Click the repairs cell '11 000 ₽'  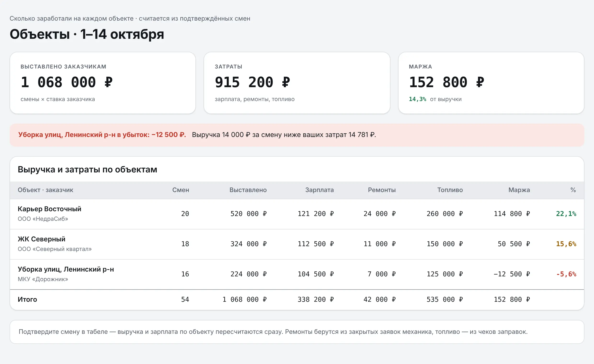click(x=379, y=244)
